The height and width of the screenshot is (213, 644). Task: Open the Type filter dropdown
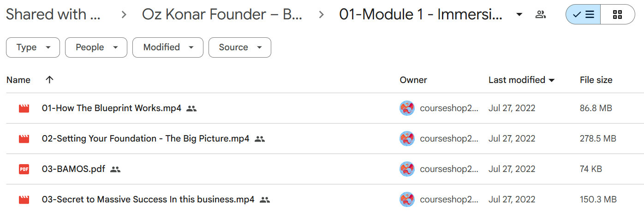(x=33, y=47)
